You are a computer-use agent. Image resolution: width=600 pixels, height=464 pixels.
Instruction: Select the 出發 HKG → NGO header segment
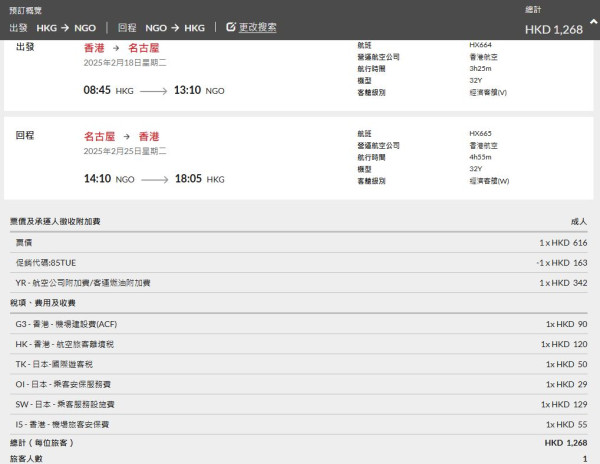(52, 27)
